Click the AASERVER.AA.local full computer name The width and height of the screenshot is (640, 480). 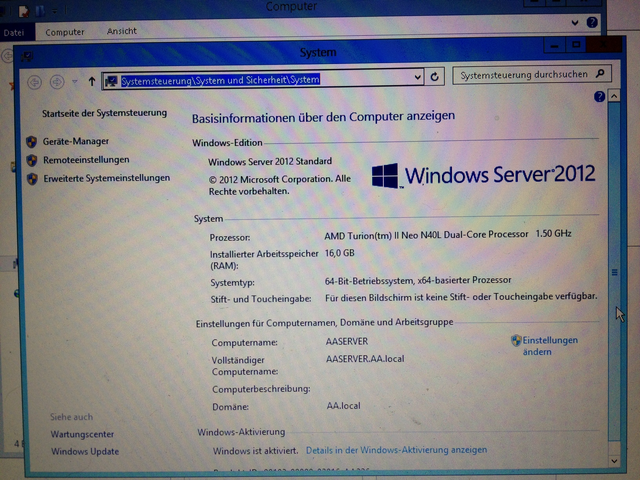(x=365, y=359)
